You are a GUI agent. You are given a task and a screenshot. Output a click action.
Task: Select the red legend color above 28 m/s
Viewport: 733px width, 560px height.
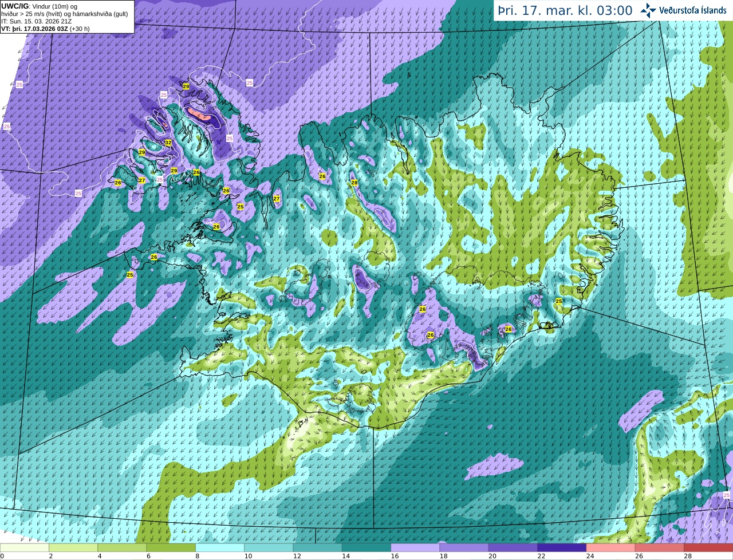708,547
